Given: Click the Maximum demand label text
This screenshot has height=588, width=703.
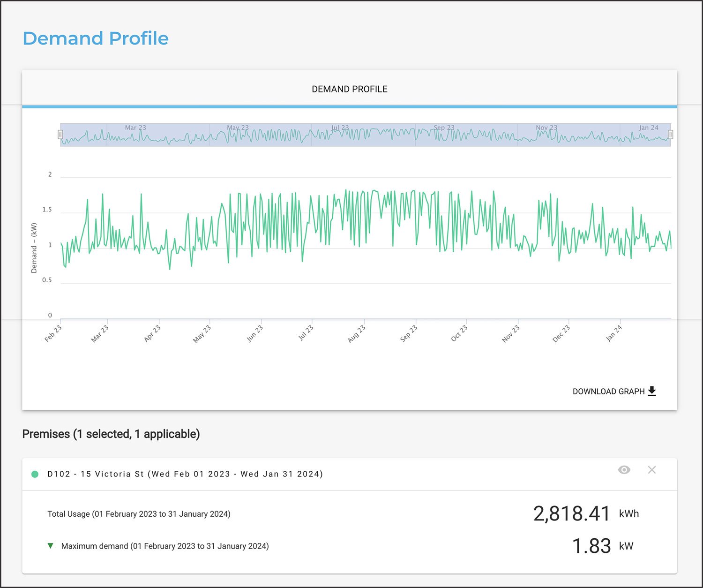Looking at the screenshot, I should click(165, 546).
